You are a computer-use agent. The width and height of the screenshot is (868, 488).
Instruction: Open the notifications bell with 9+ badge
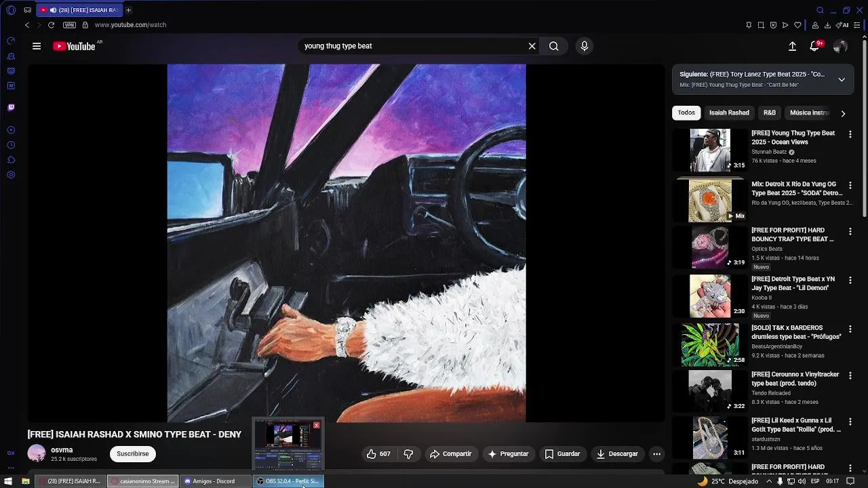click(x=815, y=46)
